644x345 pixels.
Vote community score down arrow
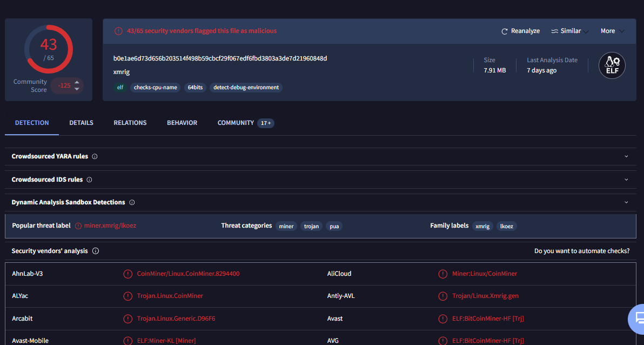coord(77,89)
